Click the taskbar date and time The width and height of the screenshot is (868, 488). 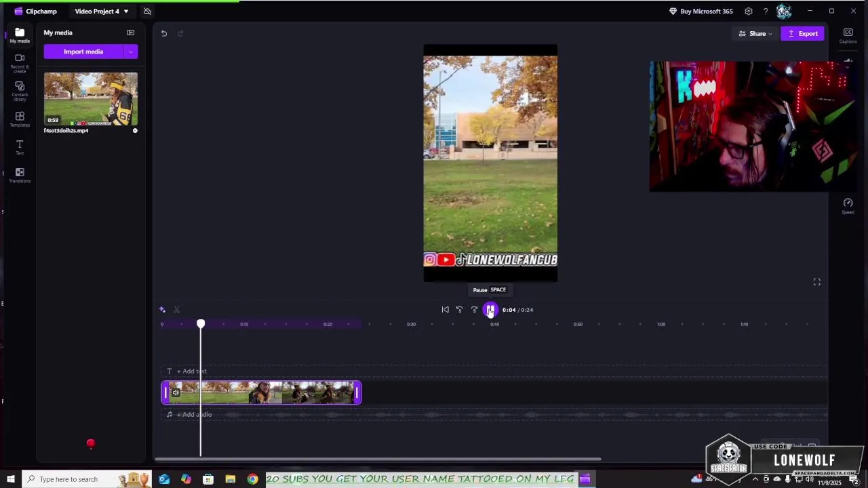pos(829,479)
